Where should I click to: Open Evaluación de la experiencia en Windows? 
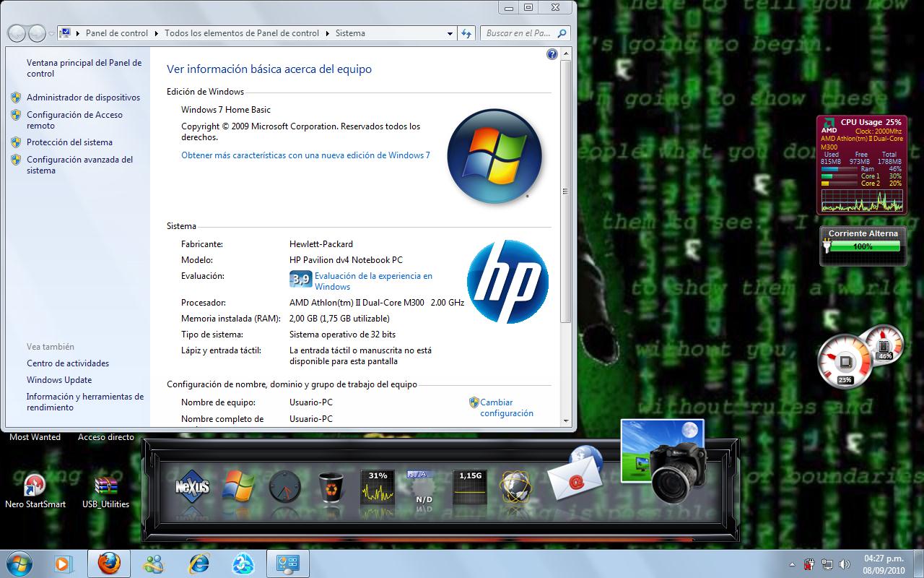point(373,281)
